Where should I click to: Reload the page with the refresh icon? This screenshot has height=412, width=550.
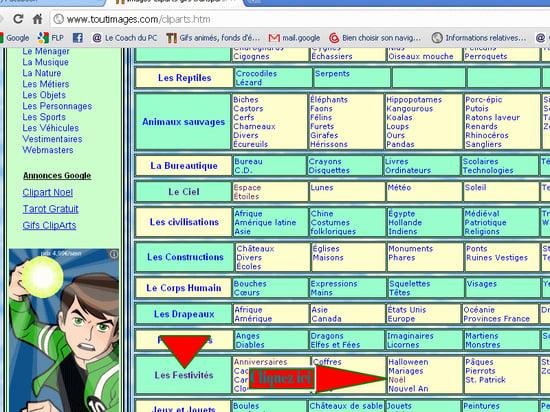pyautogui.click(x=18, y=19)
